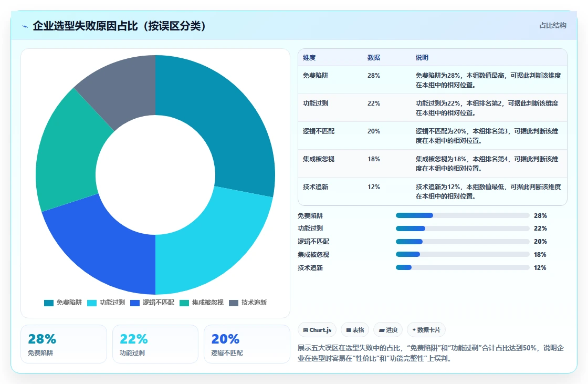Viewport: 588px width, 384px height.
Task: Click the 占比结构 label in header
Action: tap(552, 26)
